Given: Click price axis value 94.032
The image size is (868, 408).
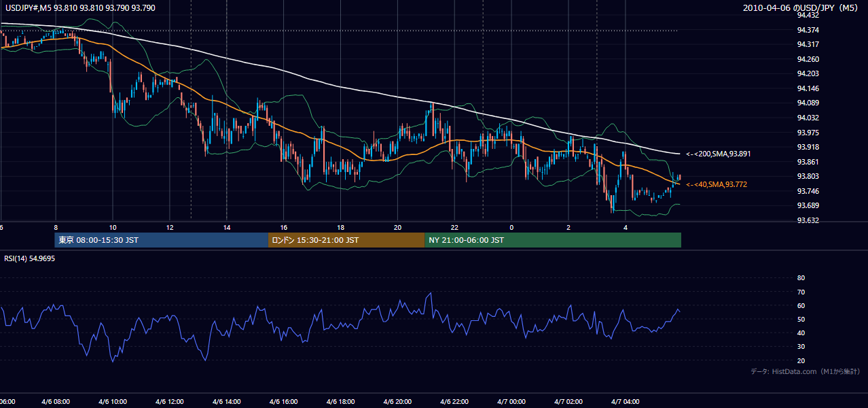Looking at the screenshot, I should (x=808, y=118).
